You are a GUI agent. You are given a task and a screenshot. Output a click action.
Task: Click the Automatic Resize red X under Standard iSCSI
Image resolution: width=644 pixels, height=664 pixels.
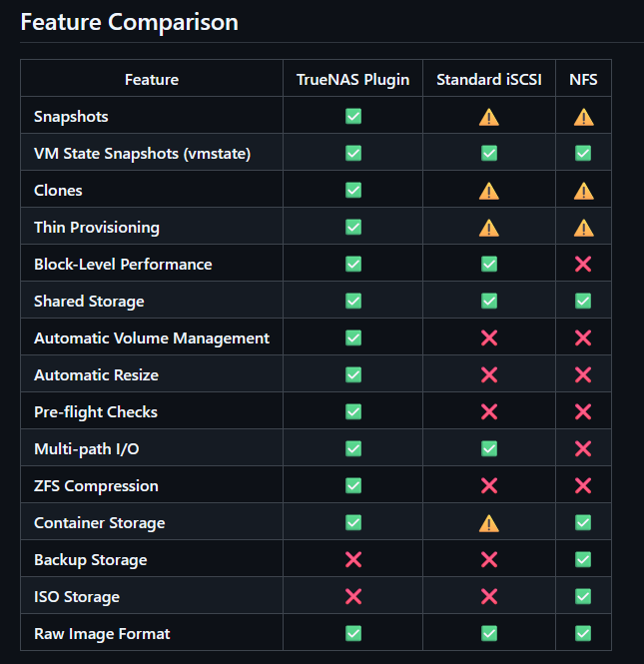[x=489, y=374]
